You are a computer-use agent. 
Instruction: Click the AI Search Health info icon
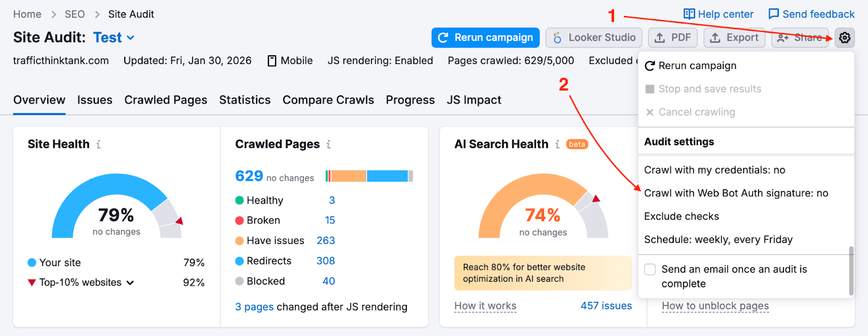click(x=557, y=144)
